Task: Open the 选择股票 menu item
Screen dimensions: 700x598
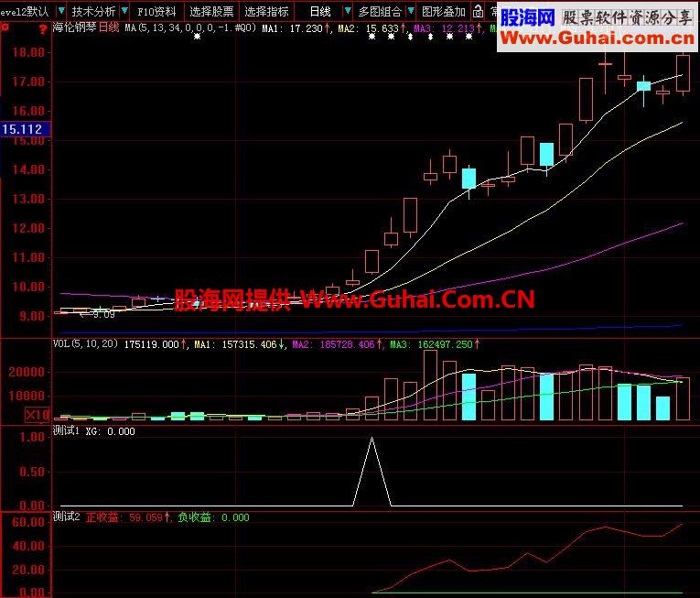Action: pyautogui.click(x=211, y=12)
